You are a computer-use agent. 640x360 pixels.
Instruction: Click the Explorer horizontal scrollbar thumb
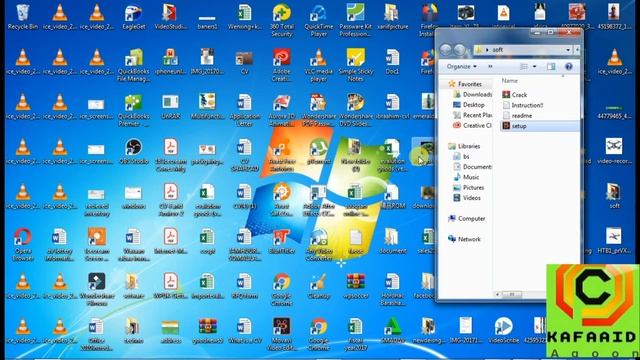[x=511, y=294]
